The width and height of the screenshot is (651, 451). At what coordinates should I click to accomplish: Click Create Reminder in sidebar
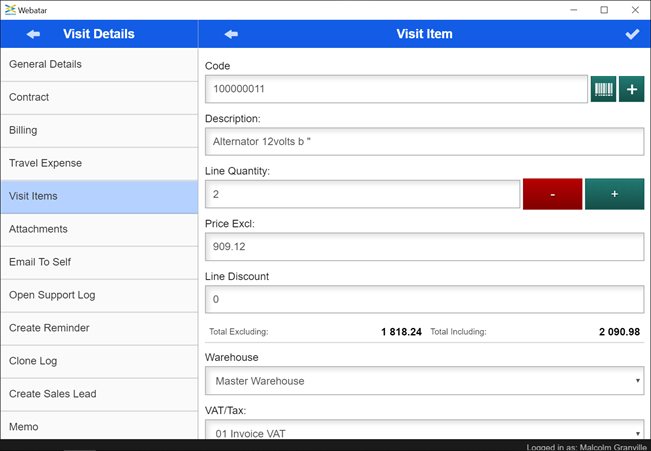(x=99, y=329)
